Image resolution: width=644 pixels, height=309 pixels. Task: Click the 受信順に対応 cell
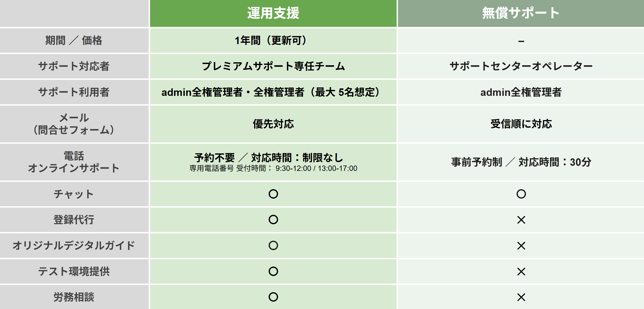point(521,124)
